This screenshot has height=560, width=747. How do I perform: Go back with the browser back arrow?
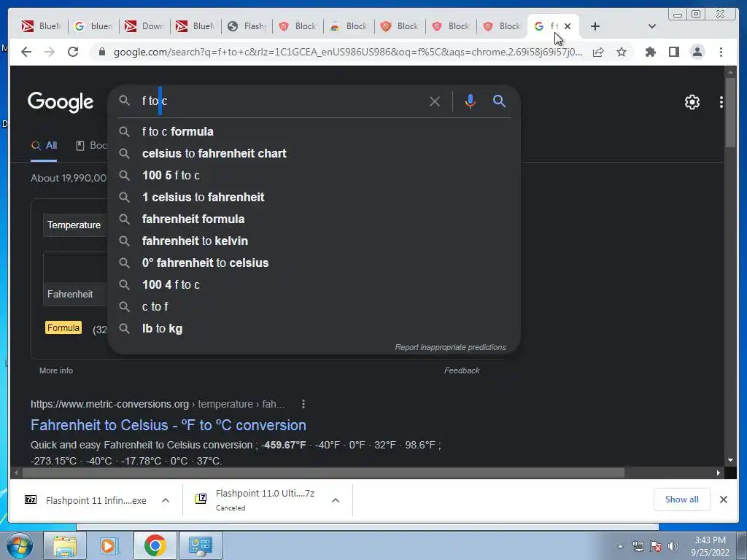[x=26, y=52]
